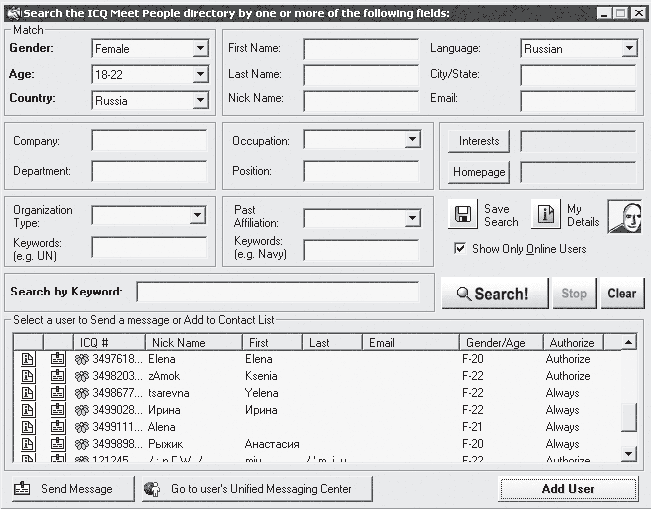Sort results by Nick Name column header
The height and width of the screenshot is (509, 651).
click(x=193, y=343)
